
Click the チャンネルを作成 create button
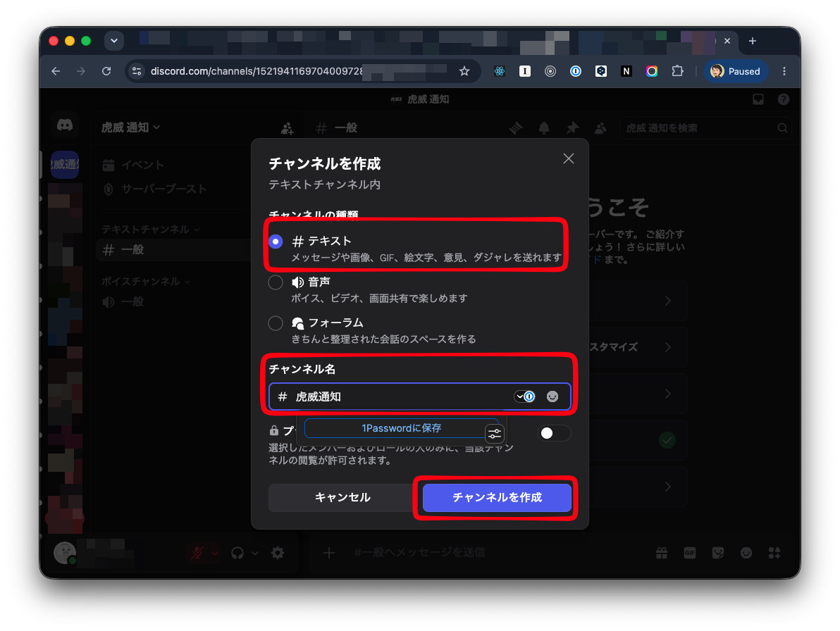pyautogui.click(x=497, y=498)
